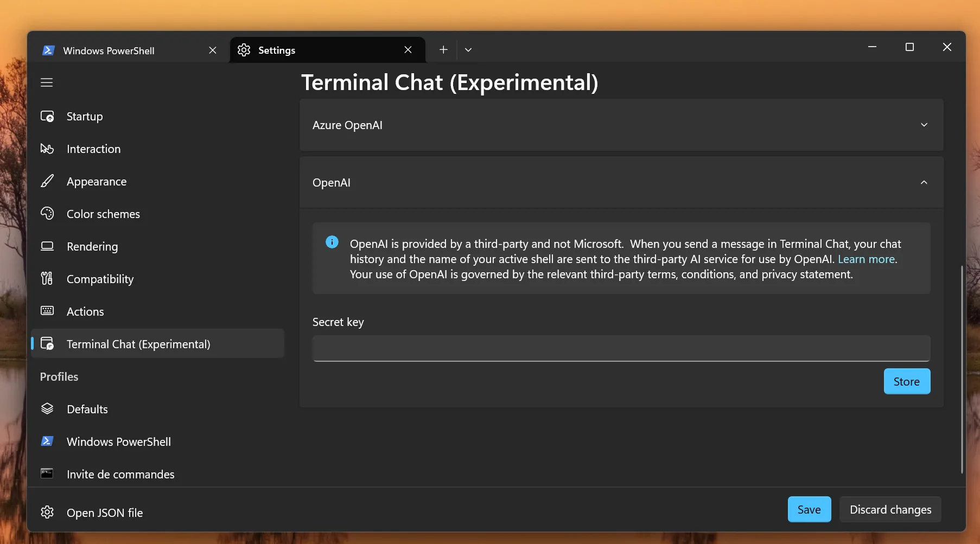Image resolution: width=980 pixels, height=544 pixels.
Task: Switch to the Windows PowerShell tab
Action: [109, 50]
